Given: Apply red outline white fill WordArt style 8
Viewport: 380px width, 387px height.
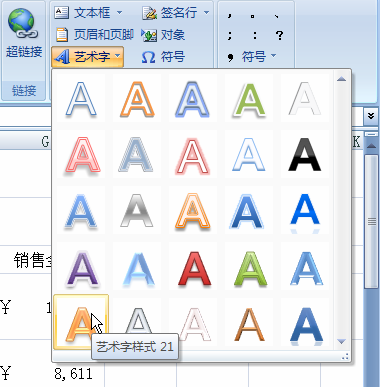Looking at the screenshot, I should coord(192,155).
